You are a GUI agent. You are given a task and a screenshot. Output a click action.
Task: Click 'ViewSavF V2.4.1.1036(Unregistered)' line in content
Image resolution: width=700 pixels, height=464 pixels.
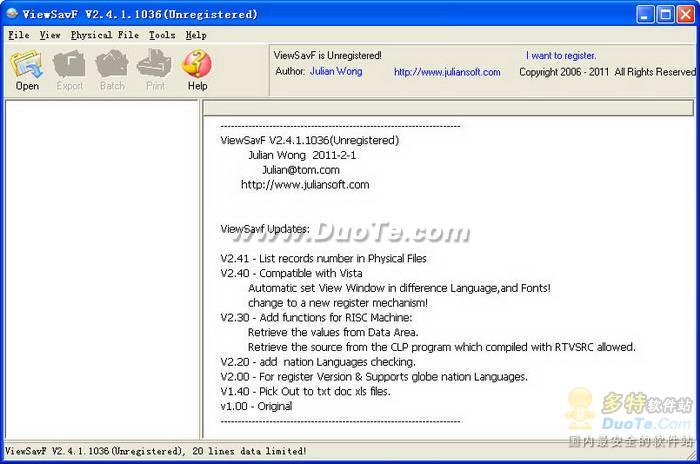point(309,140)
